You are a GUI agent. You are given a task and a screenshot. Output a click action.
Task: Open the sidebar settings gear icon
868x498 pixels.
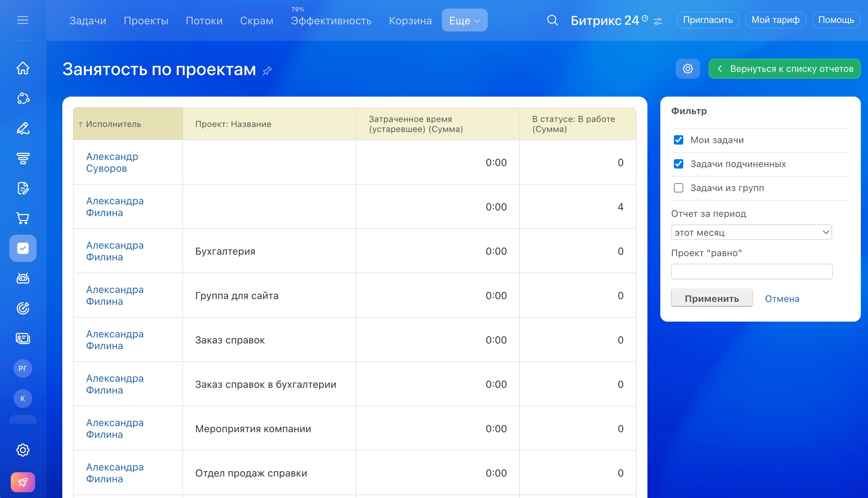(23, 450)
